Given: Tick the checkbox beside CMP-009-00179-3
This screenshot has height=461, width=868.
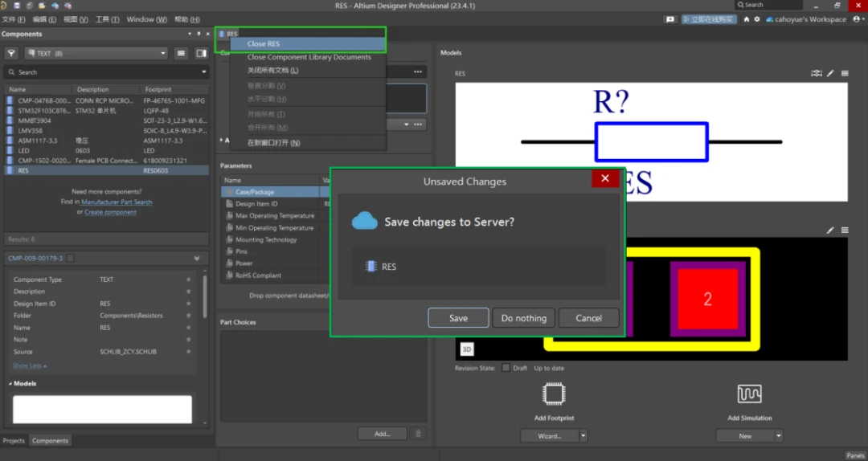Looking at the screenshot, I should pyautogui.click(x=71, y=258).
